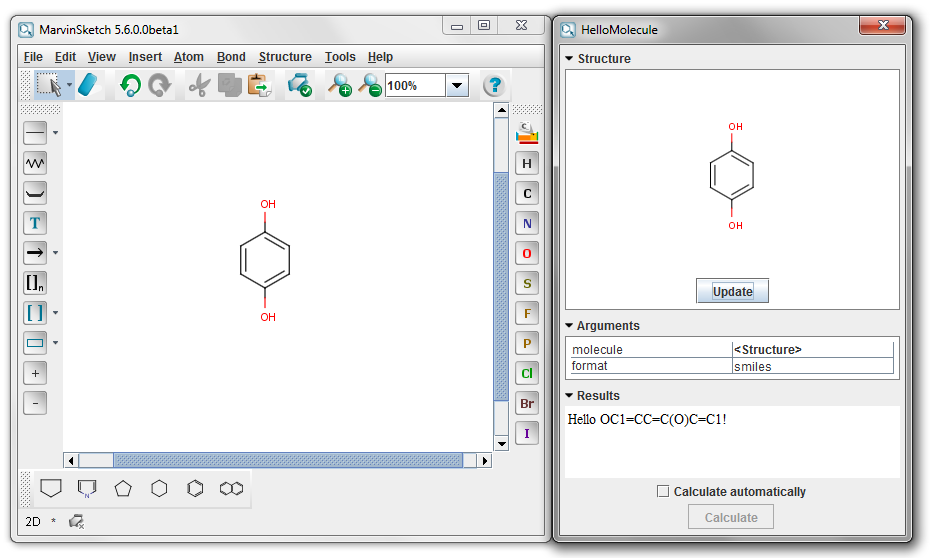Select the Eraser tool in toolbar

[90, 86]
